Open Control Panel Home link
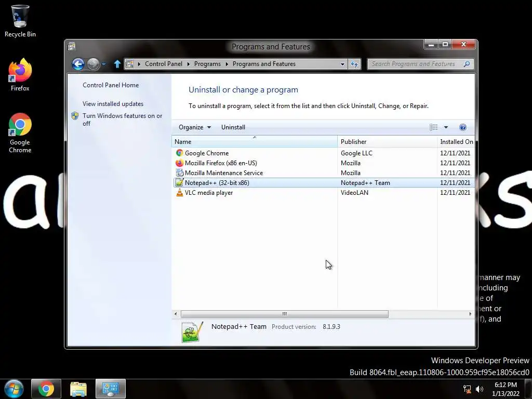The width and height of the screenshot is (532, 399). tap(111, 85)
